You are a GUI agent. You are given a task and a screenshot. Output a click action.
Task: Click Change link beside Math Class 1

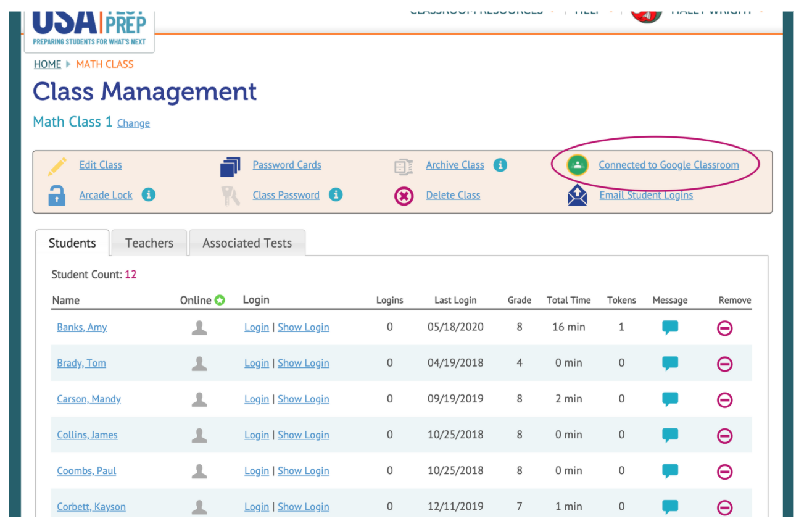click(133, 123)
